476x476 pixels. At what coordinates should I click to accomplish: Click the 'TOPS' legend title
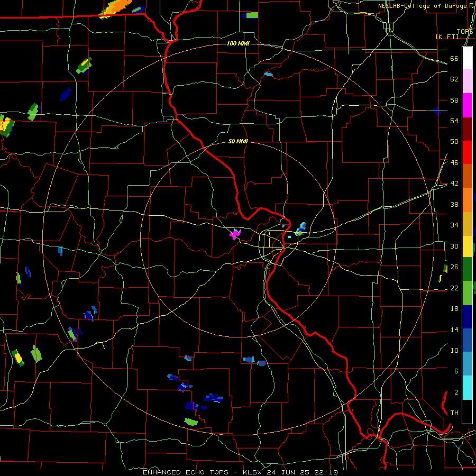coord(465,32)
